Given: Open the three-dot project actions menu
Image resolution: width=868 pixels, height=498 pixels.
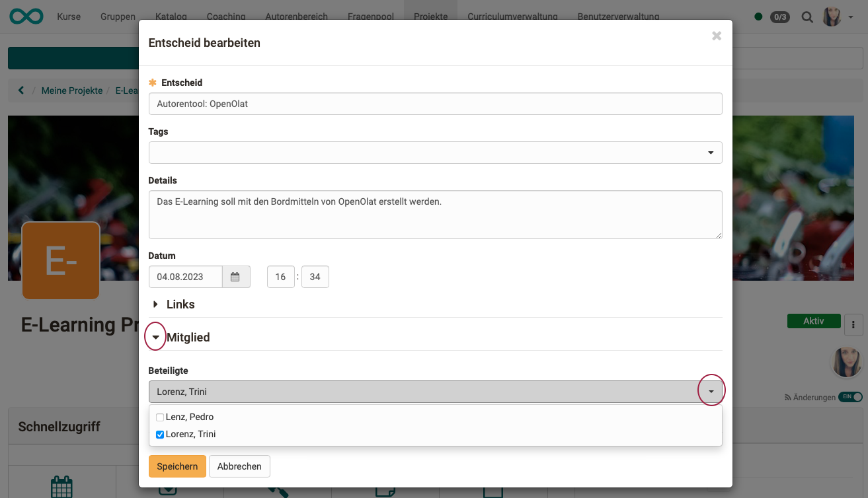Looking at the screenshot, I should (853, 324).
